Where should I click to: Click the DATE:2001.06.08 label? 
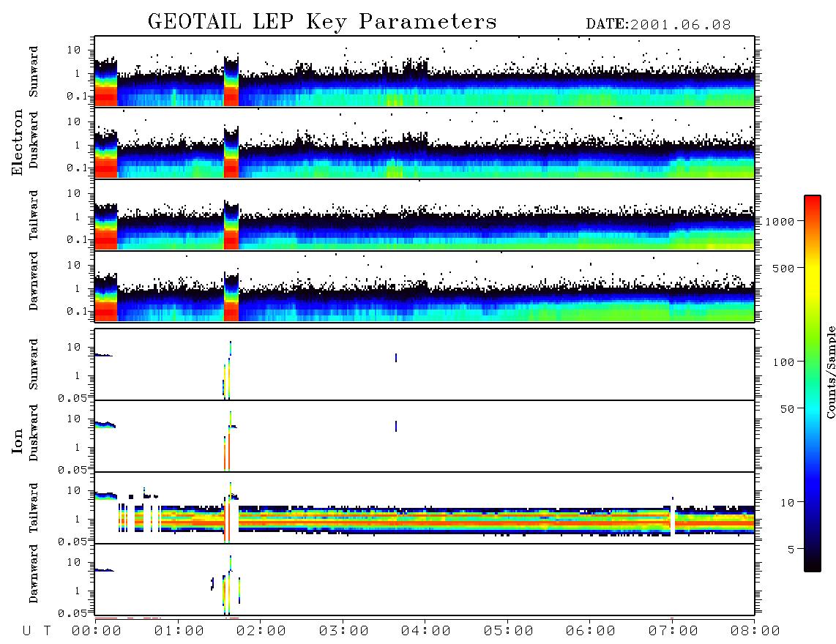[658, 24]
